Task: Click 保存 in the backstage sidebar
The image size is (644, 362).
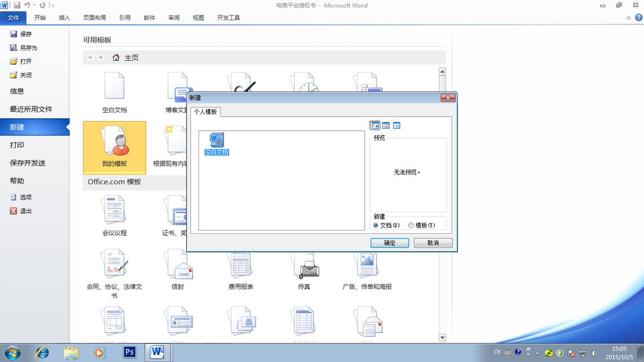Action: [21, 34]
